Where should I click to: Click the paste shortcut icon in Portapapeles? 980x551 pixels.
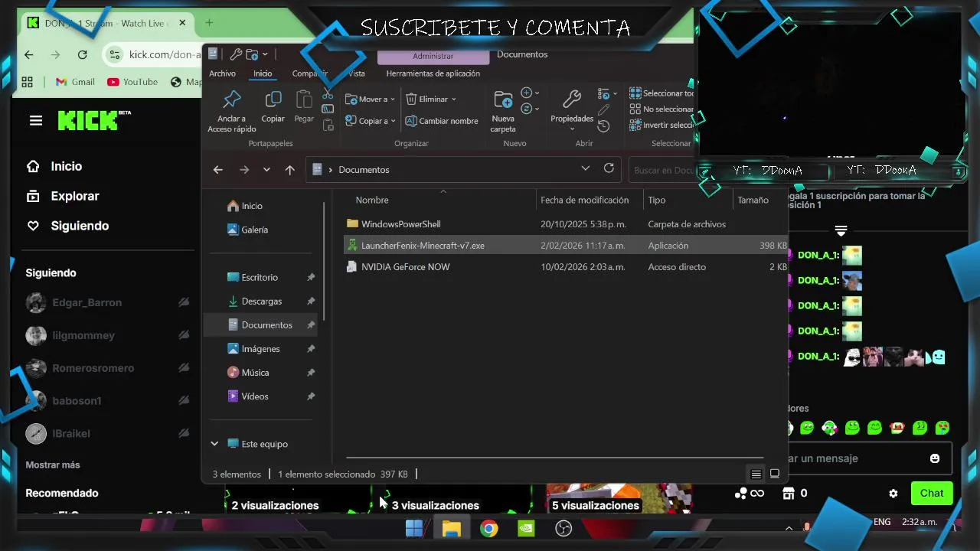(x=328, y=125)
